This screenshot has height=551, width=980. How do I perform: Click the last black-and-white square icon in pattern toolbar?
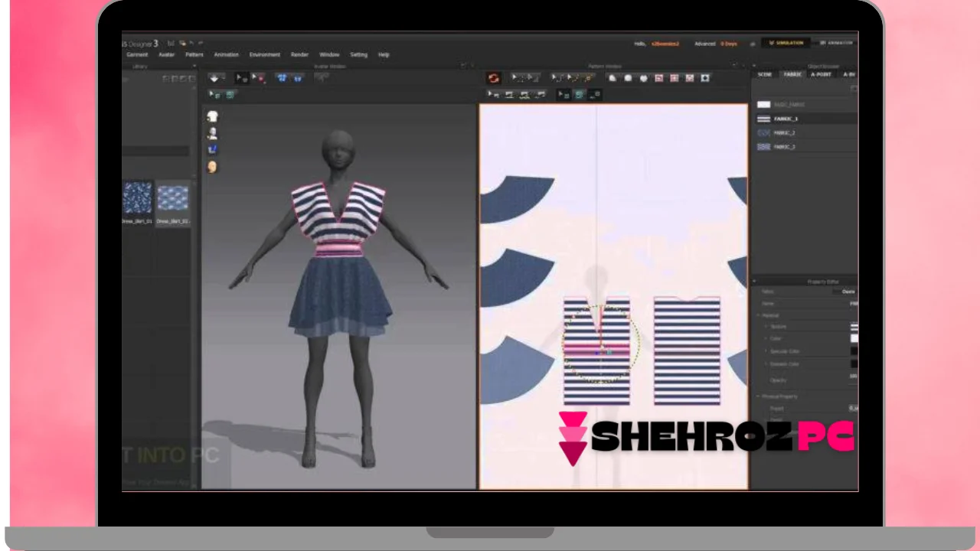click(x=705, y=78)
